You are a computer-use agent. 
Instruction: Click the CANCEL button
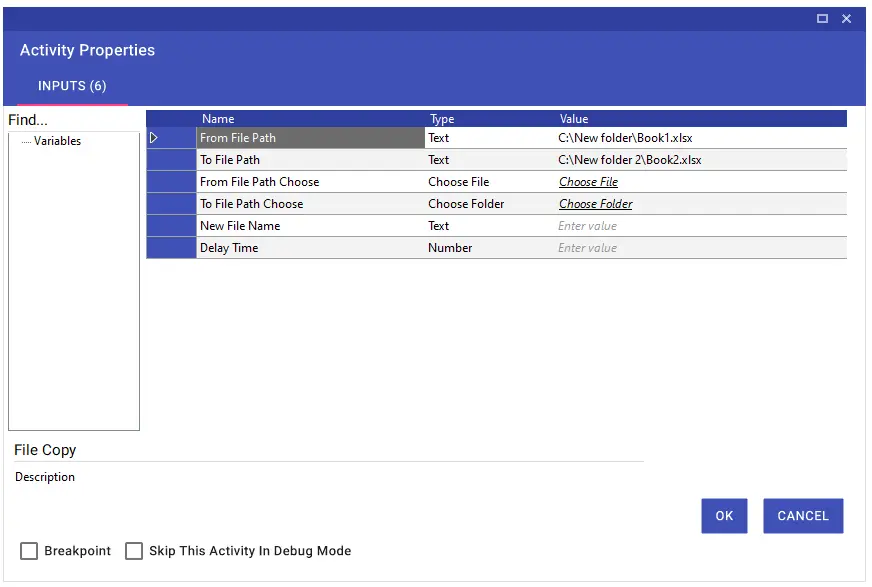(803, 516)
